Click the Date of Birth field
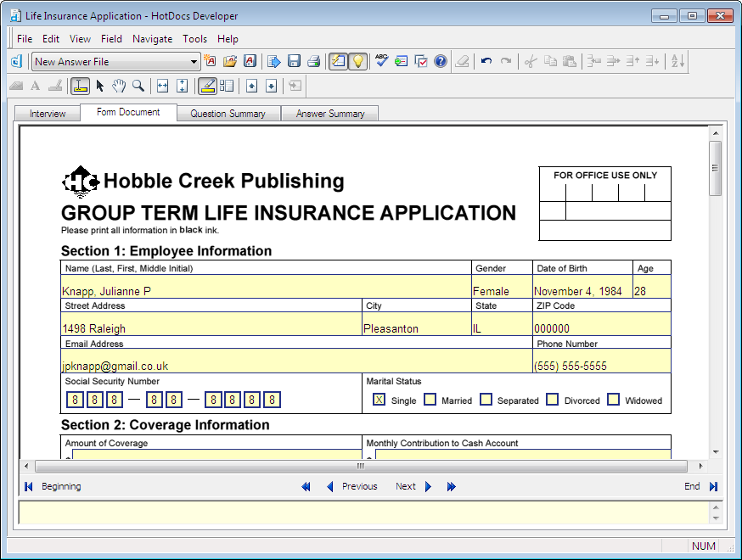This screenshot has height=560, width=742. point(583,287)
